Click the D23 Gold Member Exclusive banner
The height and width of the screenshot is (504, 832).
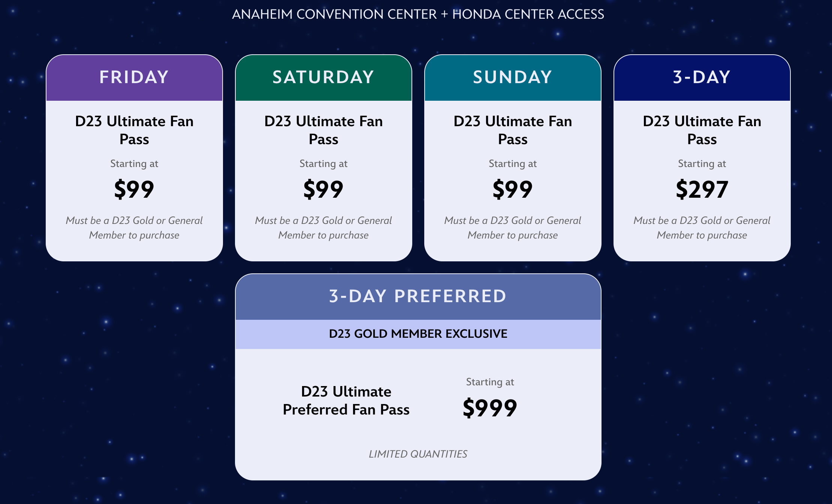point(418,334)
